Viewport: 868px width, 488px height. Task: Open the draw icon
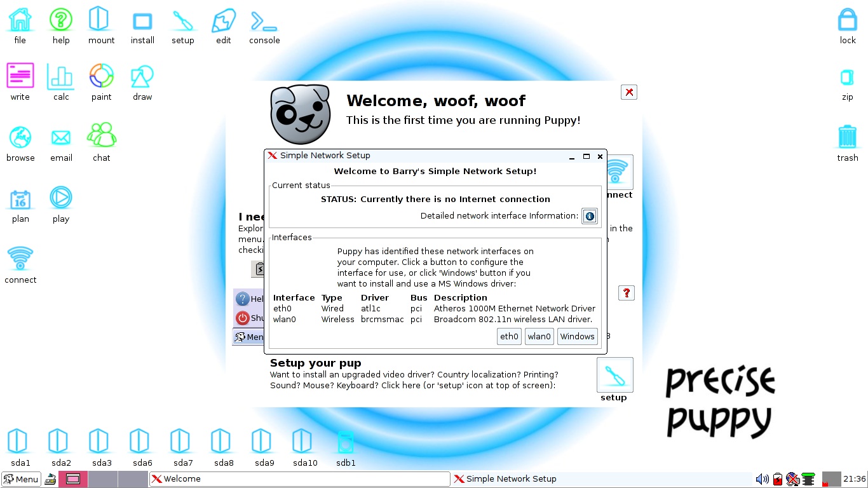(142, 76)
